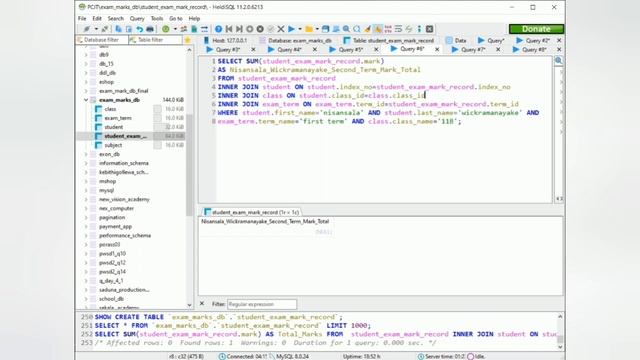Open the Edit menu
The image size is (640, 360).
(x=97, y=18)
